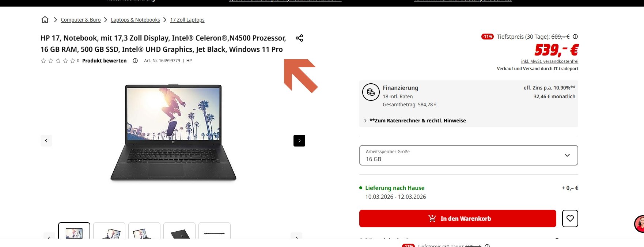Share this product via share icon
644x247 pixels.
(299, 38)
